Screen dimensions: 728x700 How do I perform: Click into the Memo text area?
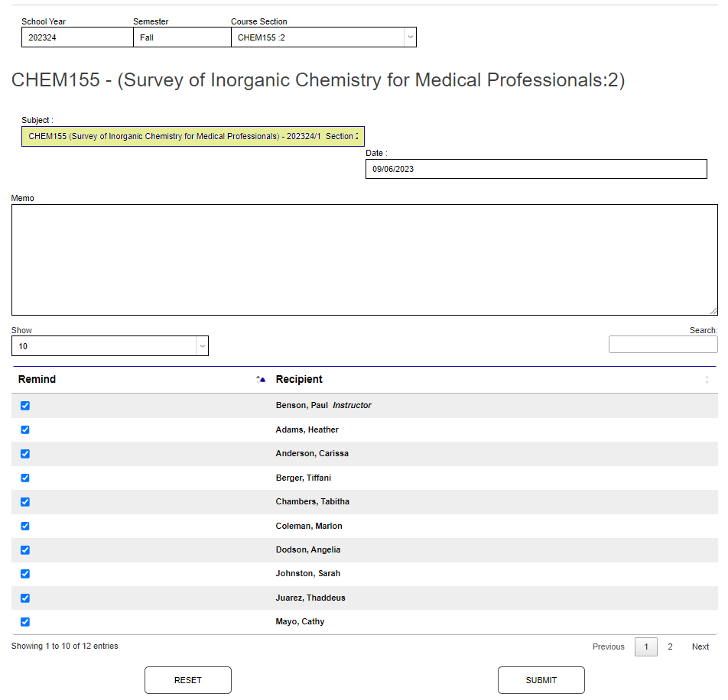364,260
